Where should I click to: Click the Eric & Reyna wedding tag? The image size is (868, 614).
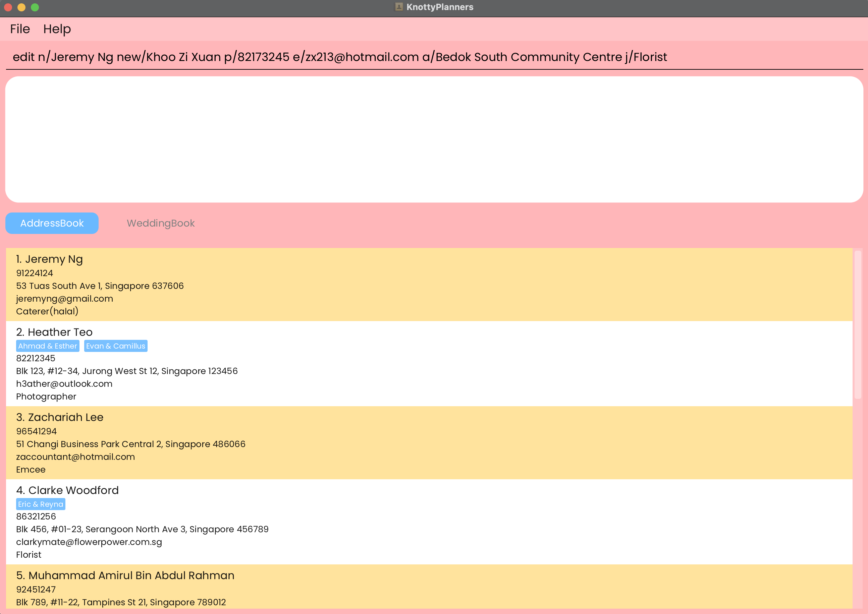coord(41,504)
